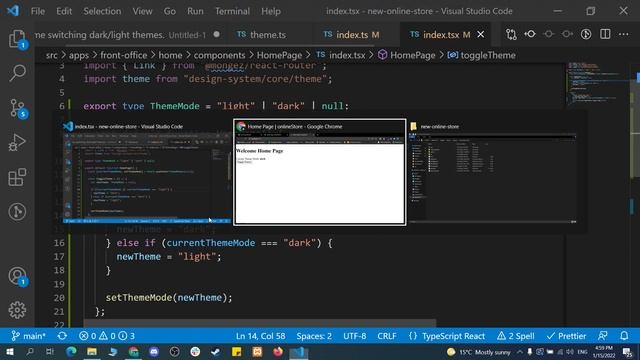The width and height of the screenshot is (640, 360).
Task: Open the Search view in activity bar
Action: point(17,73)
